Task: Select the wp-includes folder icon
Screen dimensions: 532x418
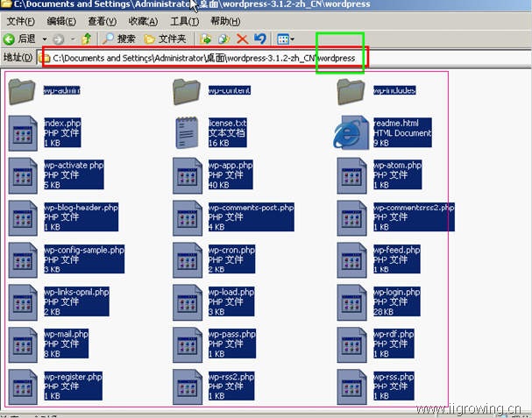Action: click(351, 91)
